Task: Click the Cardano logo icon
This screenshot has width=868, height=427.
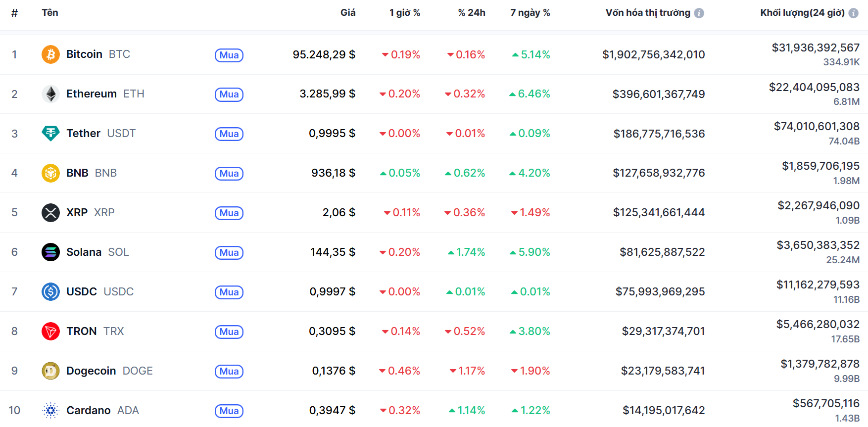Action: pos(50,411)
